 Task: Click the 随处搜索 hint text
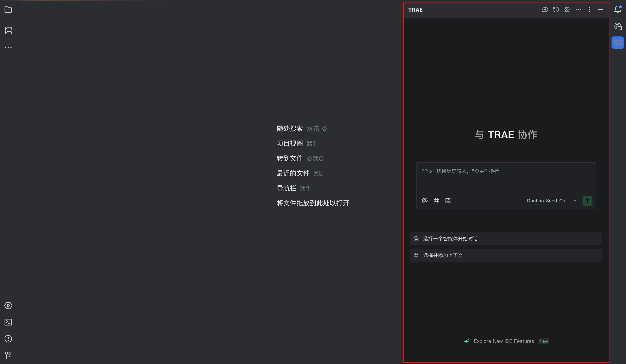click(290, 128)
